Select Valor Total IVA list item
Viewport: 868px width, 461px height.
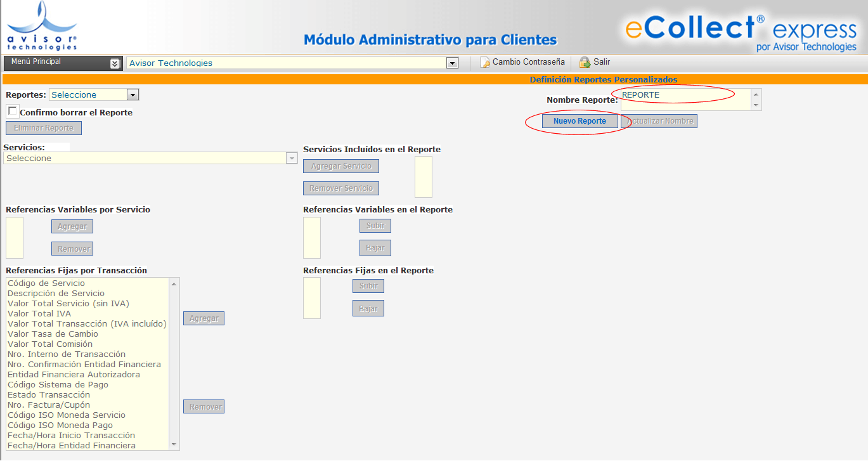point(87,314)
